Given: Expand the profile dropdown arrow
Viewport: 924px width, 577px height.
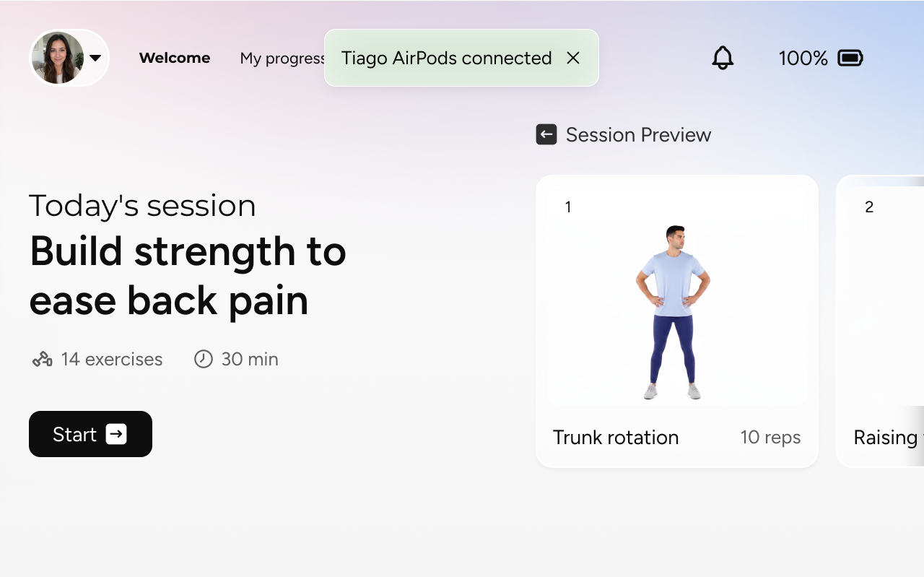Looking at the screenshot, I should click(x=95, y=58).
